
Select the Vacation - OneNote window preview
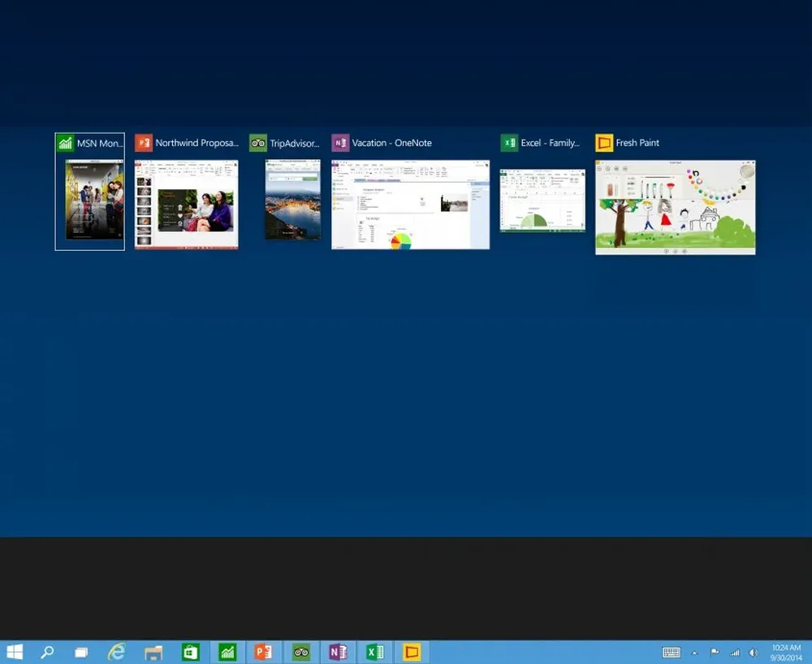[410, 205]
